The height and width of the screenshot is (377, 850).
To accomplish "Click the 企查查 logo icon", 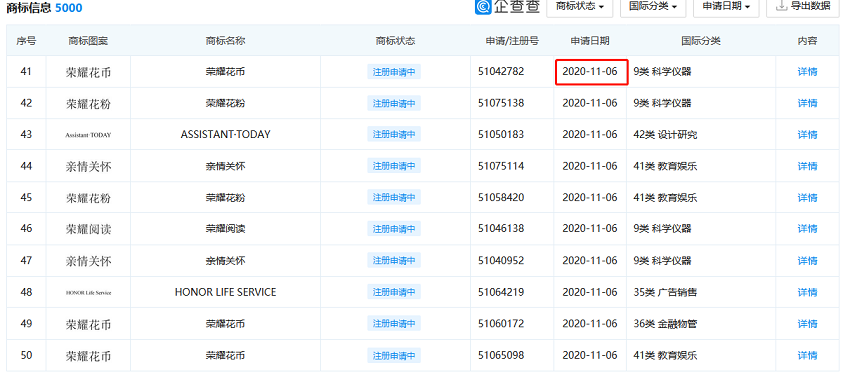I will point(483,6).
